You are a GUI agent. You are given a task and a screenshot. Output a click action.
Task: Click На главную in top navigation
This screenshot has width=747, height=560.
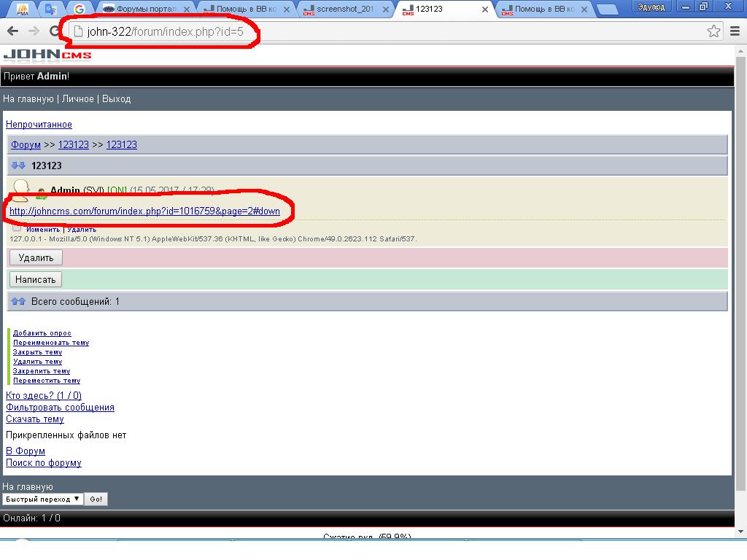(28, 99)
